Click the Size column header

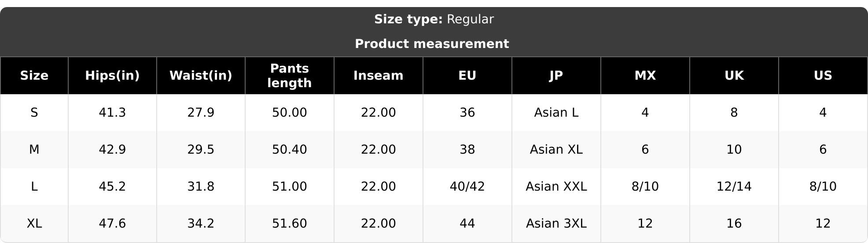tap(34, 76)
